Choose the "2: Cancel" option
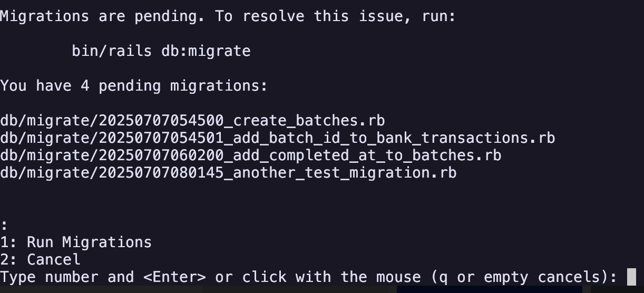The height and width of the screenshot is (293, 644). tap(40, 260)
